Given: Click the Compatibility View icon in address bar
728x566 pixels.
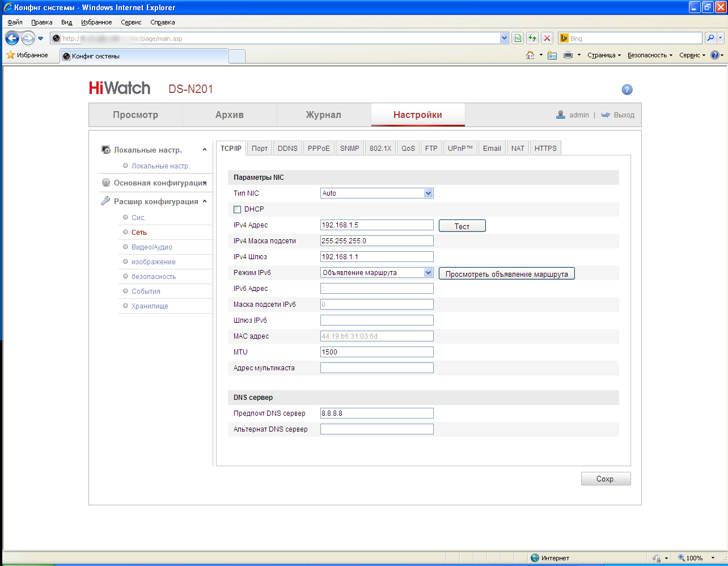Looking at the screenshot, I should click(x=517, y=38).
